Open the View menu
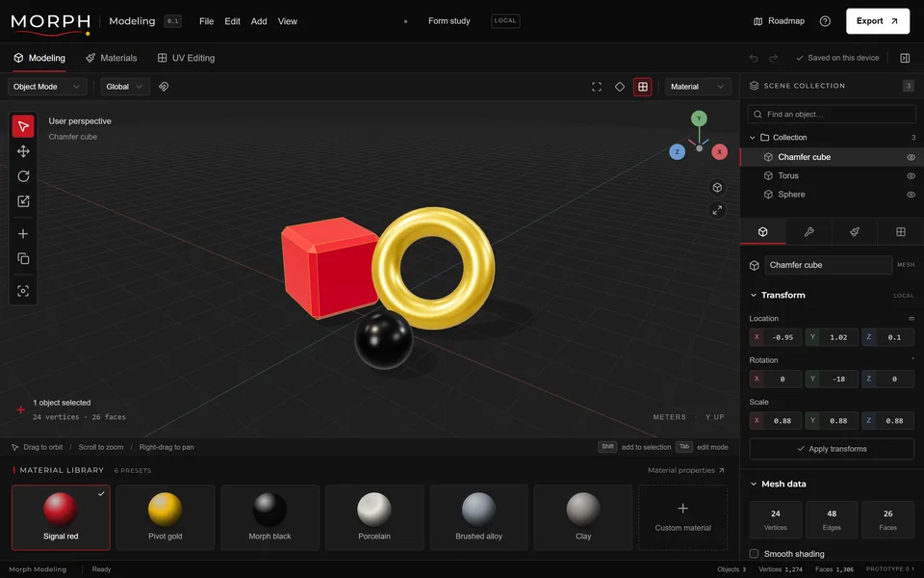Image resolution: width=924 pixels, height=578 pixels. click(288, 21)
